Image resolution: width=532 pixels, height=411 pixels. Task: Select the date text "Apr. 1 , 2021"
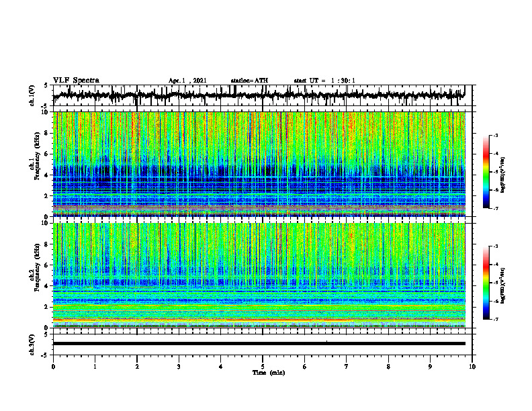click(x=187, y=81)
